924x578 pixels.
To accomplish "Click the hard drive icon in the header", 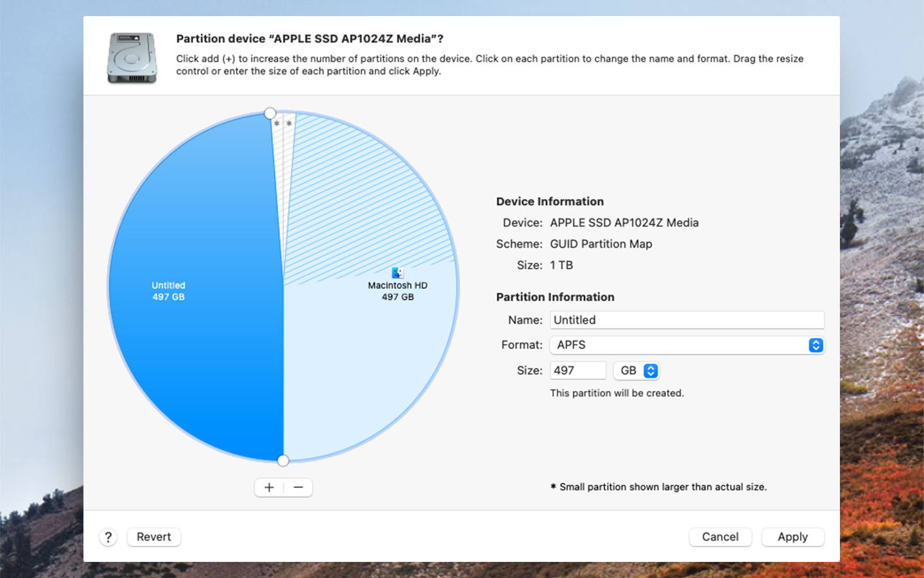I will [132, 58].
